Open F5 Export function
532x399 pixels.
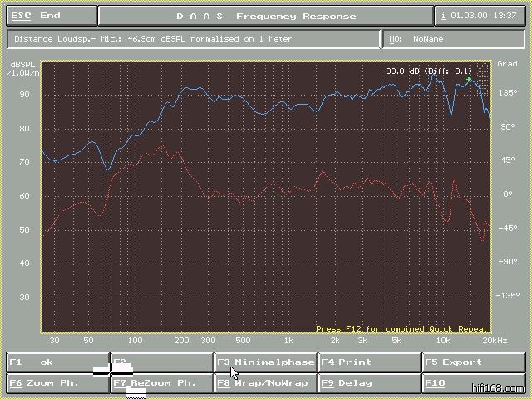473,362
